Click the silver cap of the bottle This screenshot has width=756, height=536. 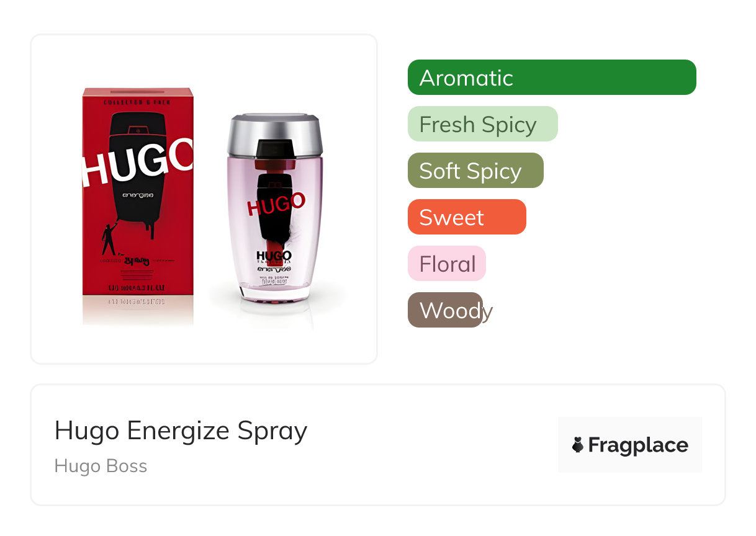pyautogui.click(x=276, y=134)
